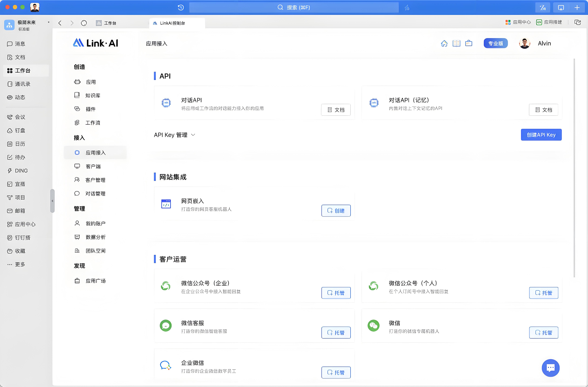Click 托管 for 微信客服
The image size is (588, 387).
pos(336,333)
